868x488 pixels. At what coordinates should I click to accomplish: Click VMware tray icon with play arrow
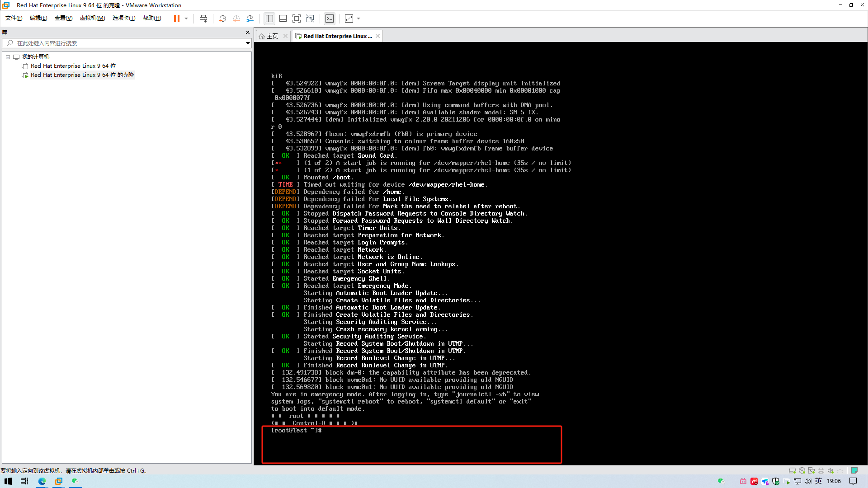click(787, 481)
